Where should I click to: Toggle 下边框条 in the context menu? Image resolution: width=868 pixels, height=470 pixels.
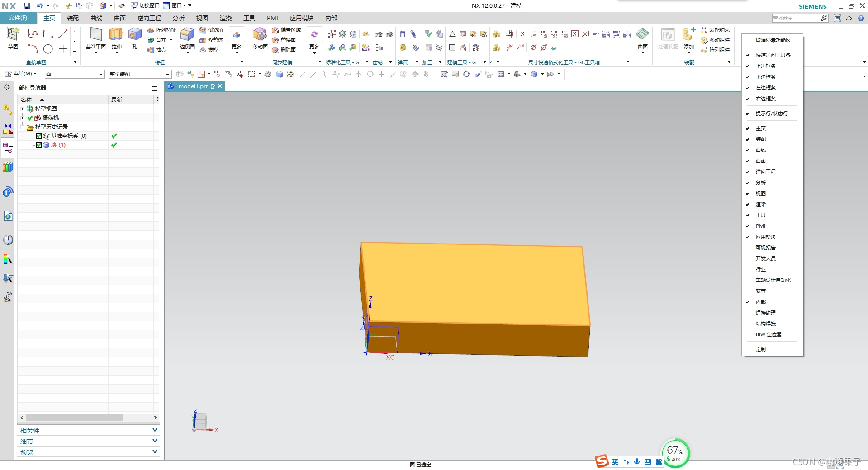click(x=773, y=77)
